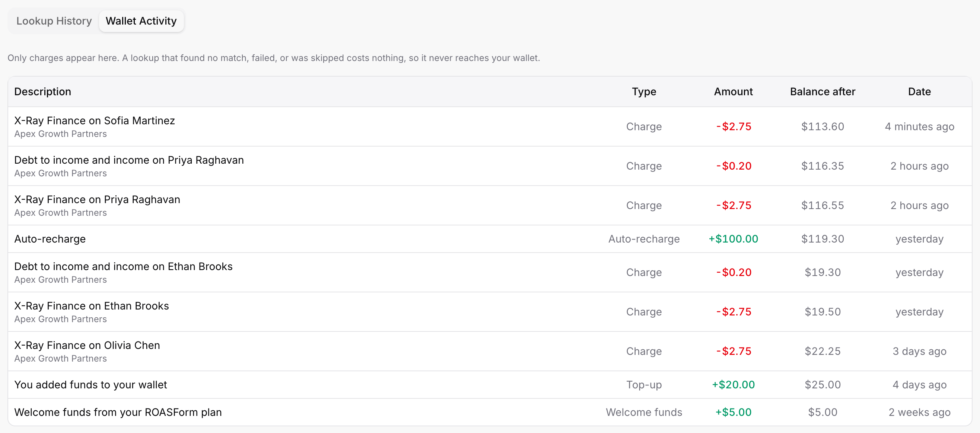The height and width of the screenshot is (433, 980).
Task: Click the '3 days ago' date
Action: click(x=919, y=352)
